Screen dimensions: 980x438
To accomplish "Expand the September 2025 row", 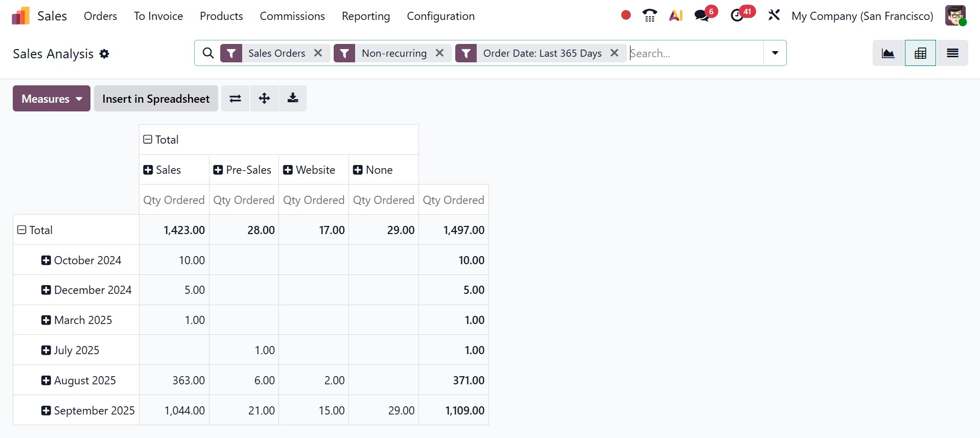I will [x=46, y=410].
